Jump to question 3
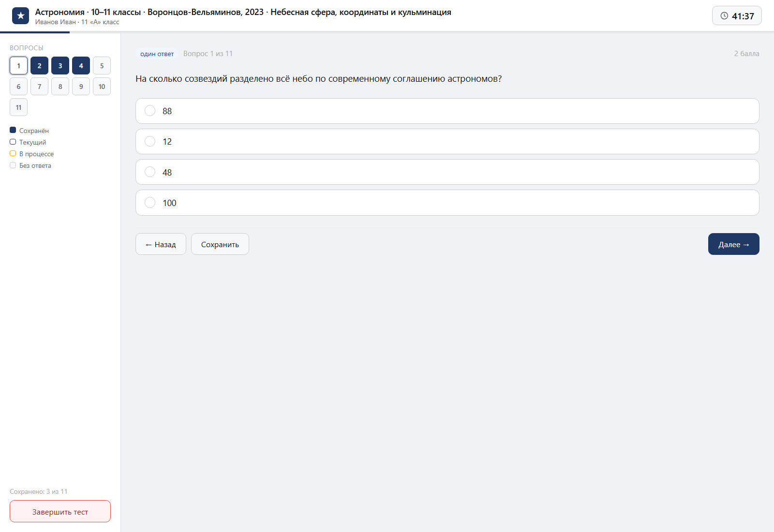This screenshot has width=774, height=532. 60,66
